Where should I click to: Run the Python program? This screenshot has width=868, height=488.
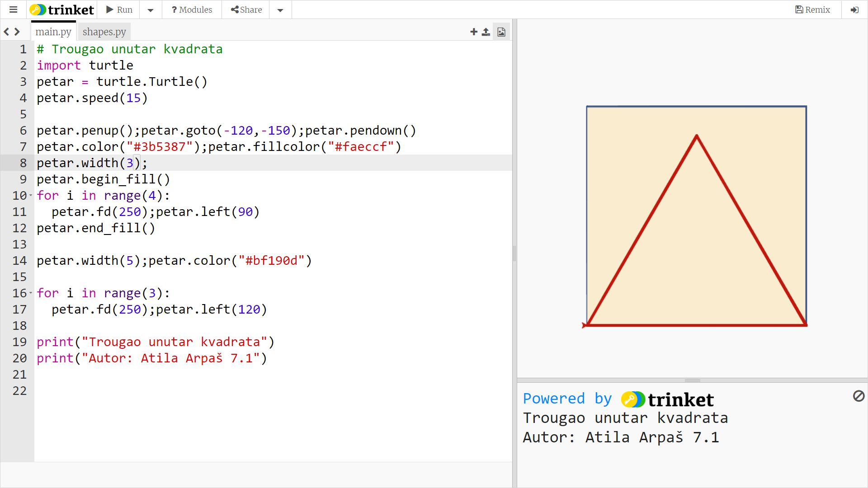click(119, 9)
